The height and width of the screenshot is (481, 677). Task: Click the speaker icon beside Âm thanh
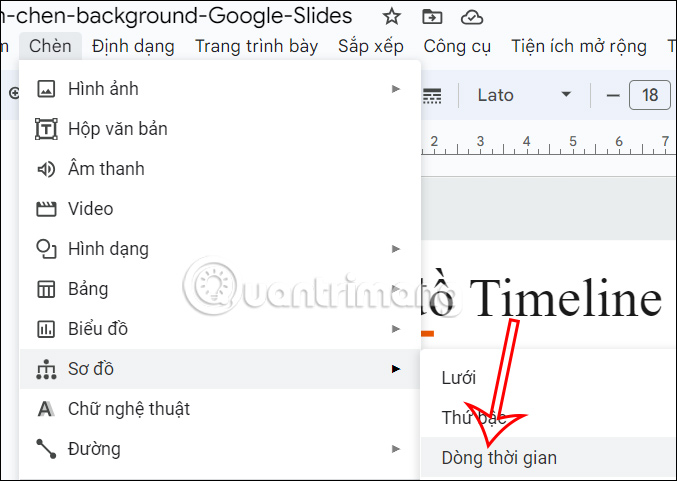coord(46,169)
